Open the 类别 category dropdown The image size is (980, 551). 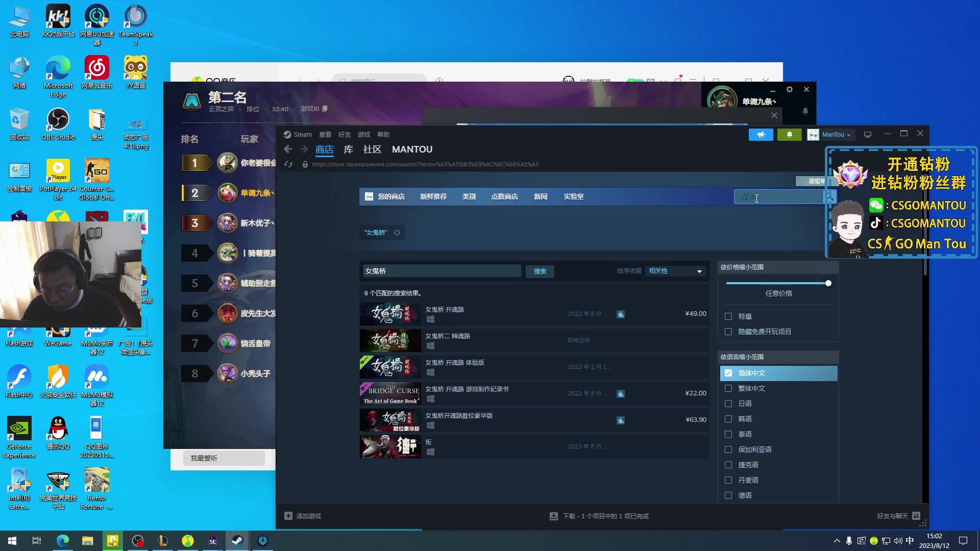click(x=469, y=196)
